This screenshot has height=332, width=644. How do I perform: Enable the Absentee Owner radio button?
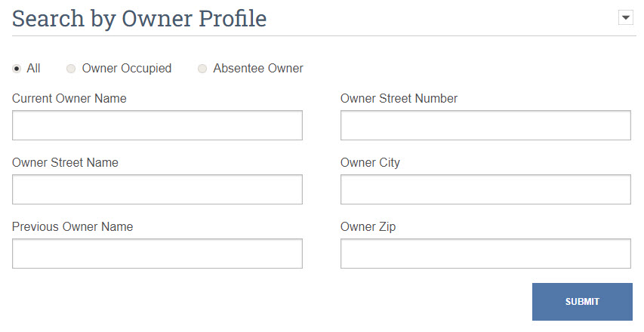tap(202, 69)
